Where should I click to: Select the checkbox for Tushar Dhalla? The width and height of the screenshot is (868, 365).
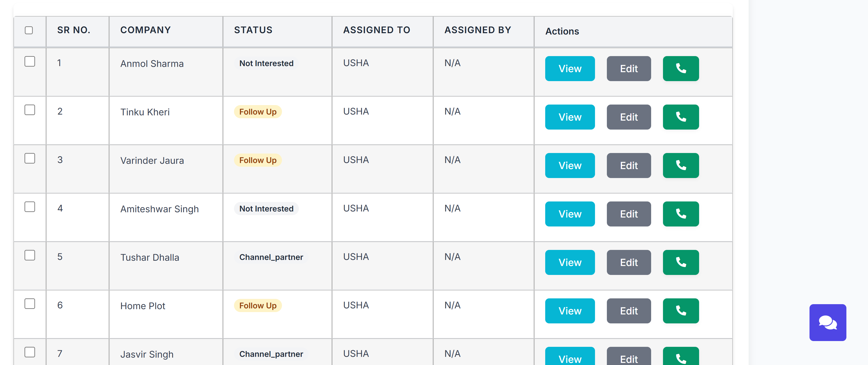pyautogui.click(x=30, y=255)
